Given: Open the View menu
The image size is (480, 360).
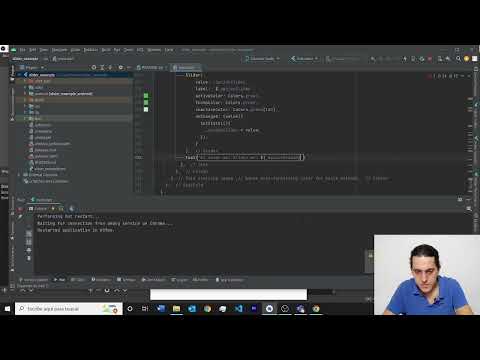Looking at the screenshot, I should (44, 50).
